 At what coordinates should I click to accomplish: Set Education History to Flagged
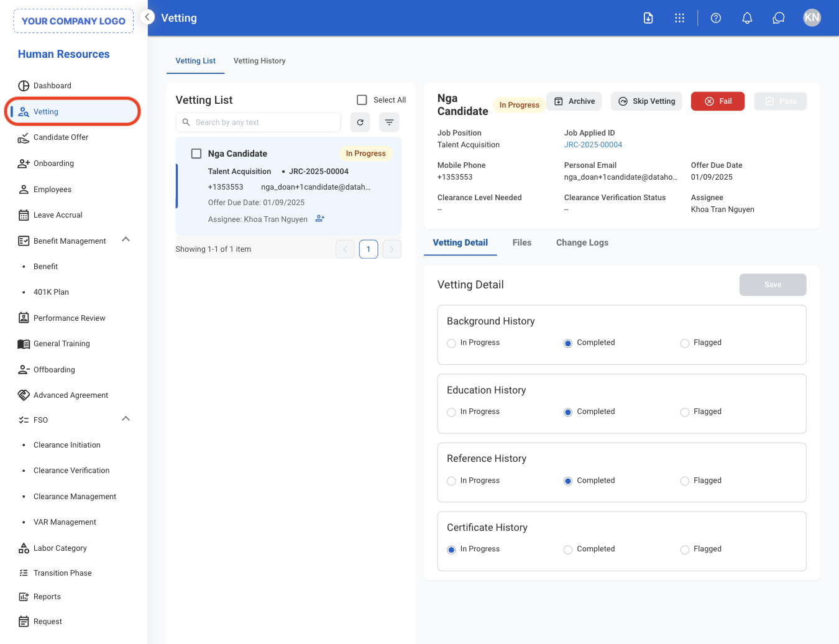(685, 412)
